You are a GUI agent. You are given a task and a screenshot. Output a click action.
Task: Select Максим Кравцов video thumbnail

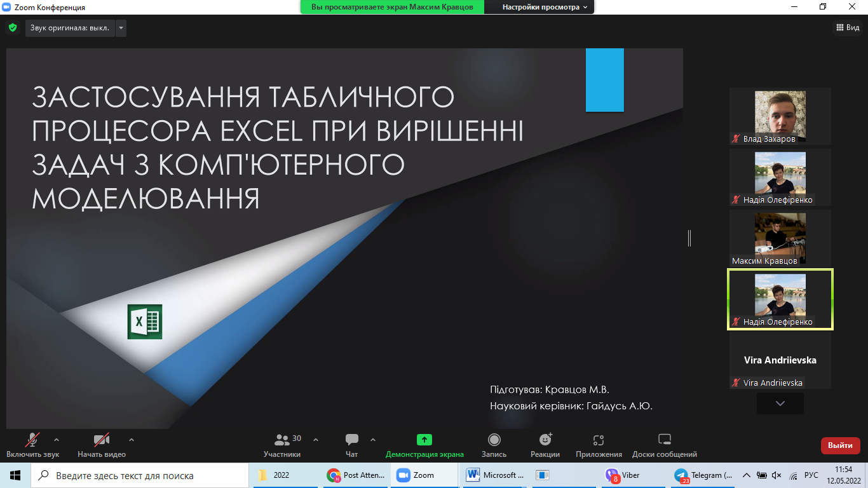tap(780, 239)
